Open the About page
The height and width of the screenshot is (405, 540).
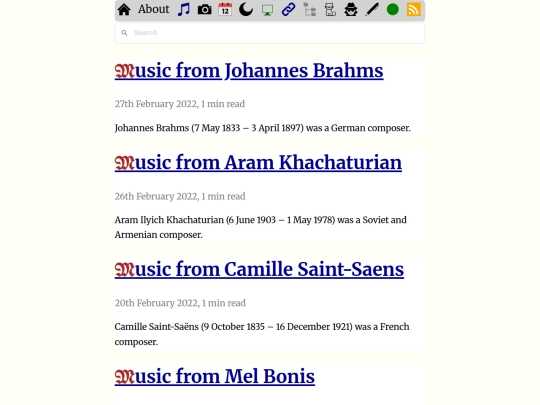[154, 9]
